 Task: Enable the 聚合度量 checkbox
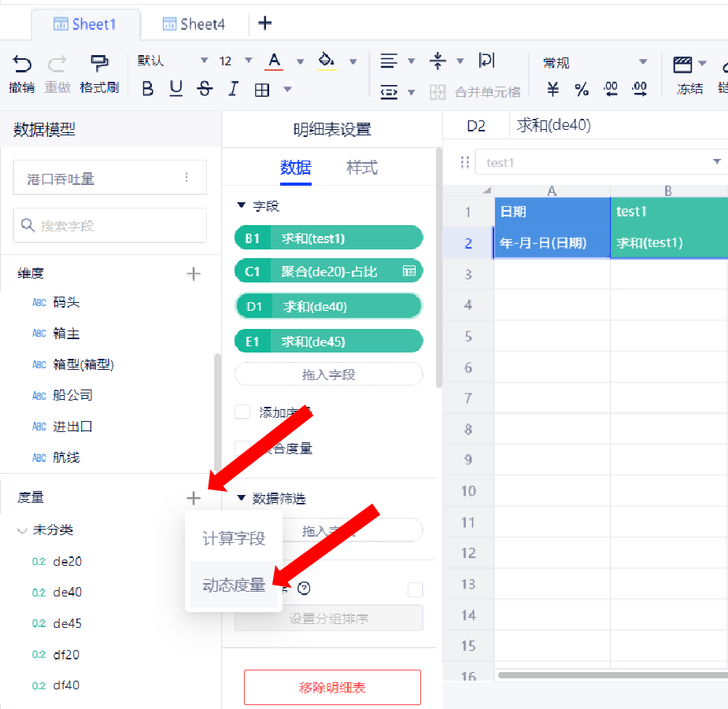pos(242,449)
